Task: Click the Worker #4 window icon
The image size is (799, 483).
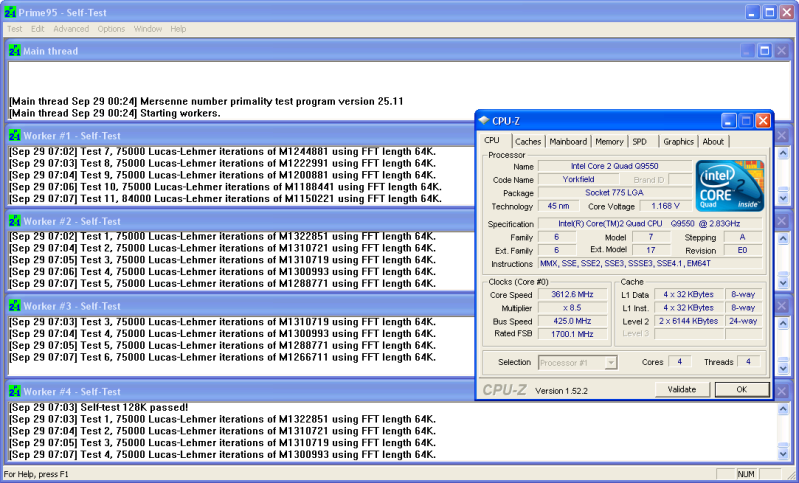Action: pyautogui.click(x=15, y=391)
